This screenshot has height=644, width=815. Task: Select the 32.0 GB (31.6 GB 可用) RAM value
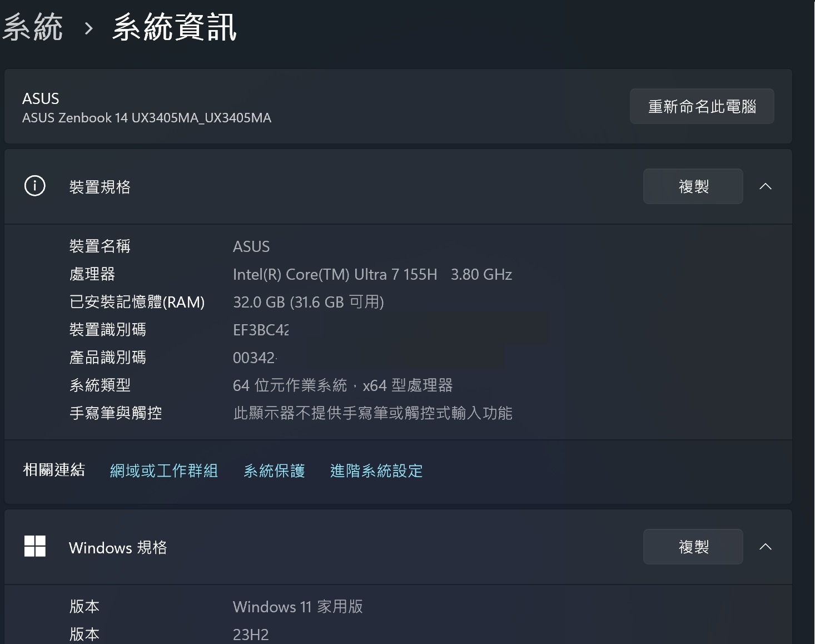[x=309, y=302]
